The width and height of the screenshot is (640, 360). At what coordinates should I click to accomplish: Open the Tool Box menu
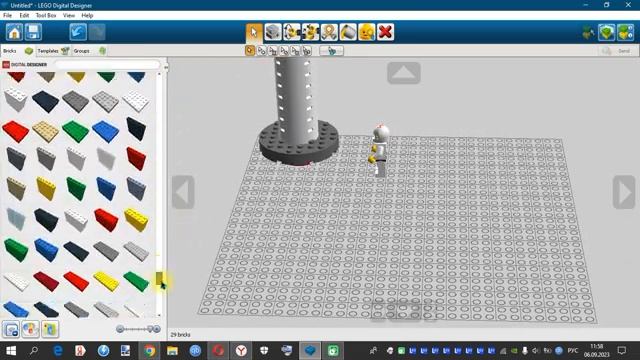tap(46, 16)
